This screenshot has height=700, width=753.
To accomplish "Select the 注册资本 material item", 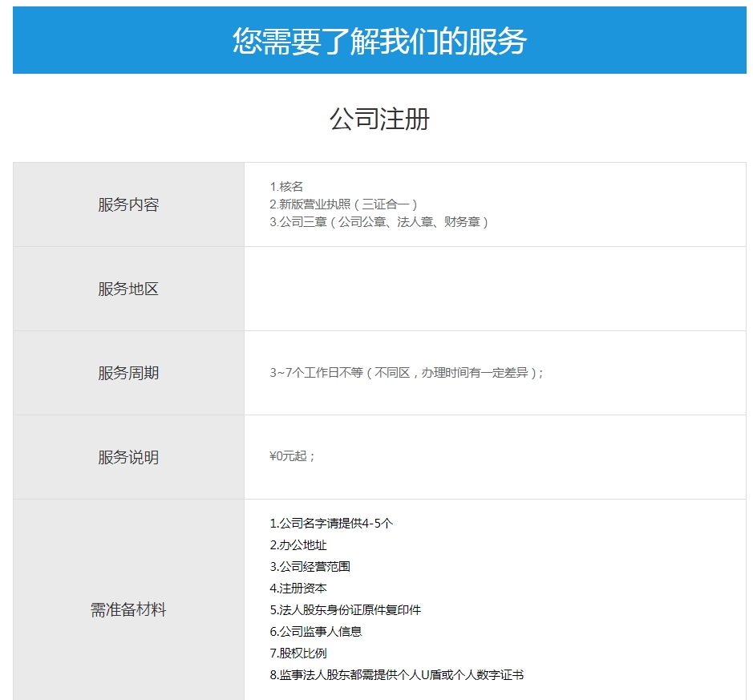I will (301, 587).
